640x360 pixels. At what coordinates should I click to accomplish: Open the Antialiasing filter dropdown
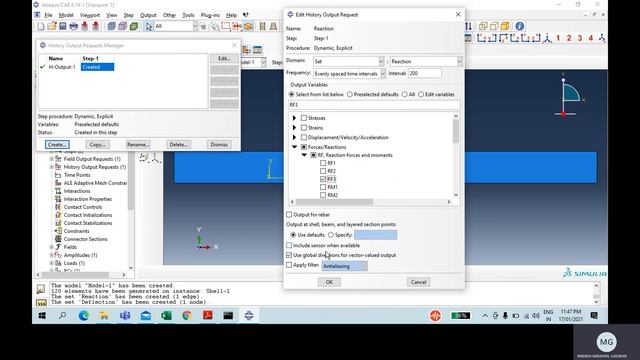tap(344, 266)
